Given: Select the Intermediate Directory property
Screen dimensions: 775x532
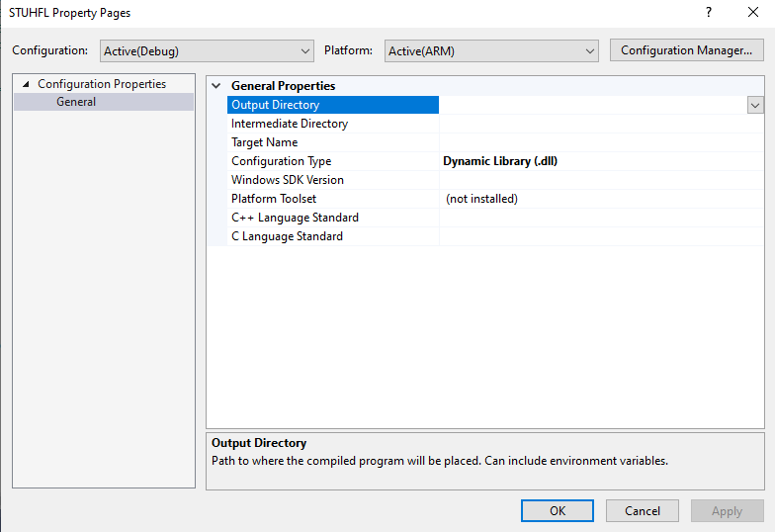Looking at the screenshot, I should coord(332,124).
